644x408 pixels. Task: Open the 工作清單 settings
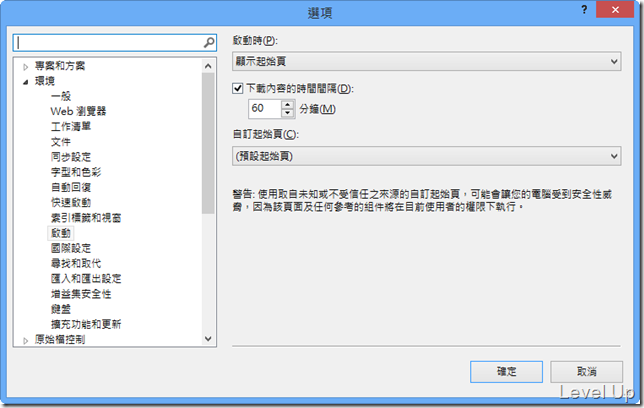coord(71,127)
